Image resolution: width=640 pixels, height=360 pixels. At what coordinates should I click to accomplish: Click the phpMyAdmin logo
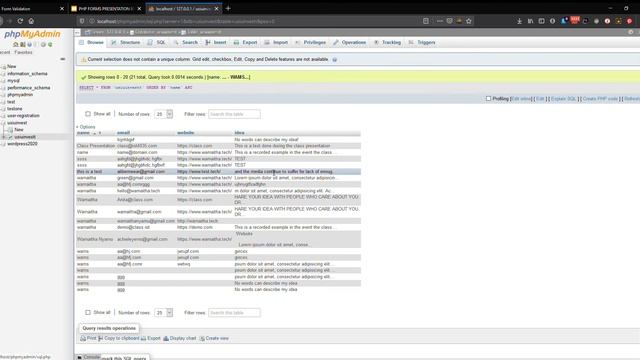pos(32,34)
